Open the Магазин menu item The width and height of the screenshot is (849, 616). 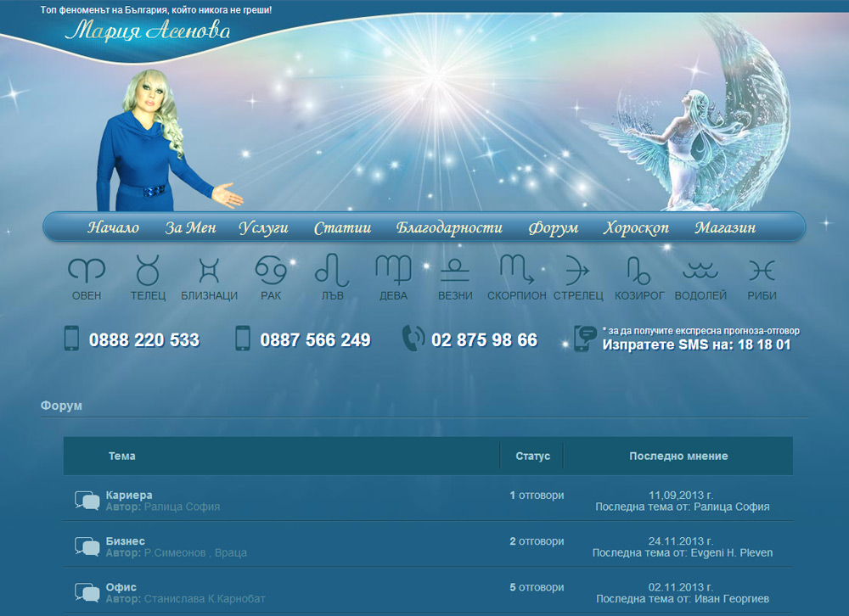tap(725, 227)
